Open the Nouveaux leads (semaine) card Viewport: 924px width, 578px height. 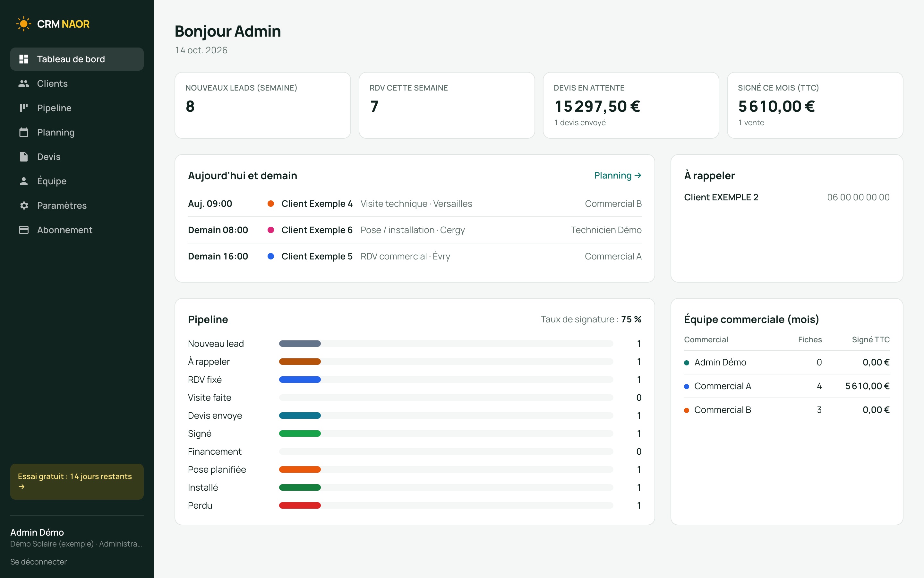click(x=263, y=105)
